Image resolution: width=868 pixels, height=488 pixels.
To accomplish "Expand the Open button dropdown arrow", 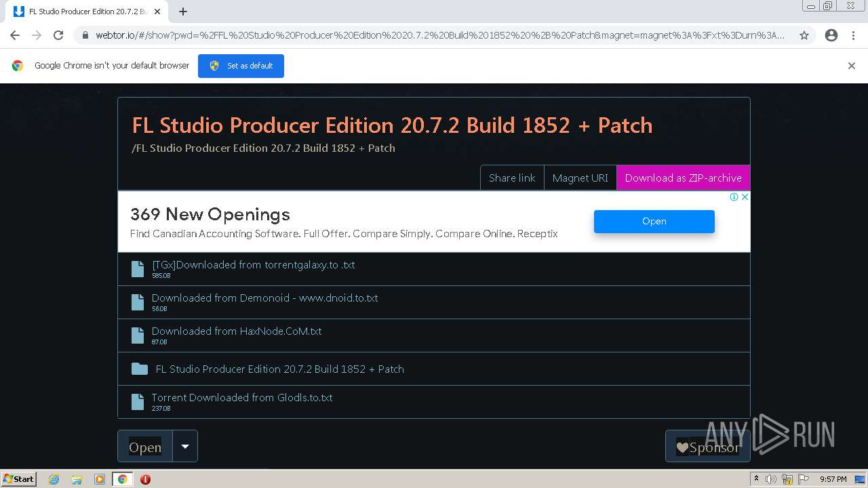I will point(185,447).
